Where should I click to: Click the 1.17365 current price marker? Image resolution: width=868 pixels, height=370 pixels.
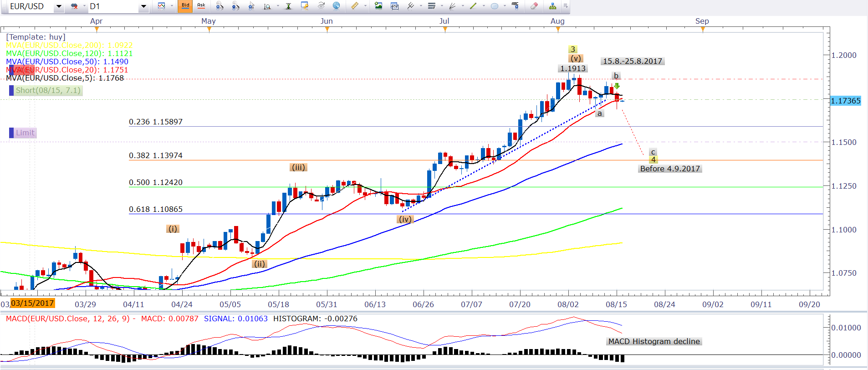click(x=846, y=101)
